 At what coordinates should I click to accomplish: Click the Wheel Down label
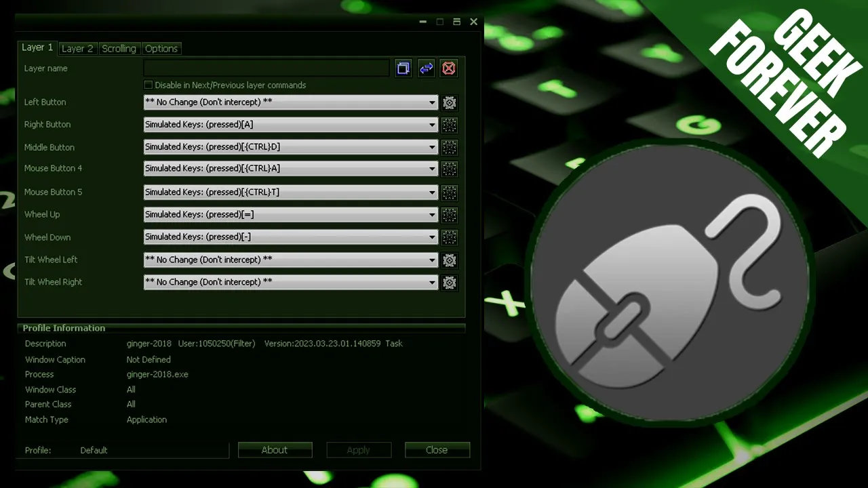(x=47, y=237)
